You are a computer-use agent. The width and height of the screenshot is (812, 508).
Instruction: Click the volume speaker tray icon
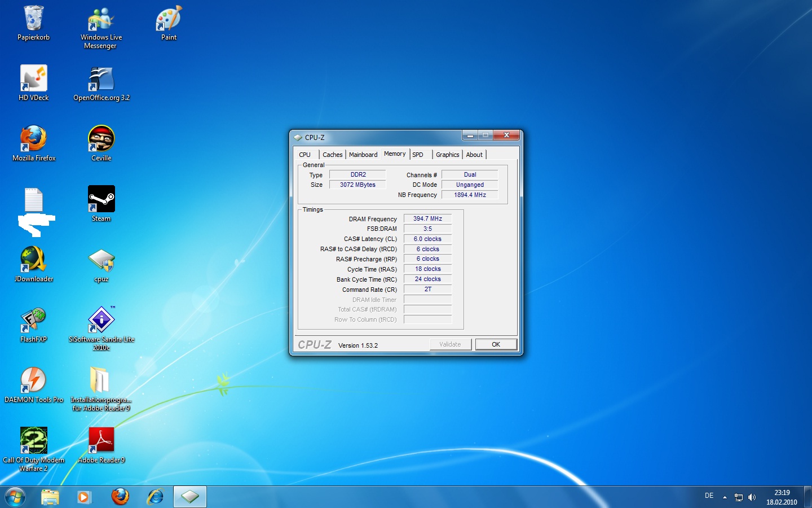(752, 497)
